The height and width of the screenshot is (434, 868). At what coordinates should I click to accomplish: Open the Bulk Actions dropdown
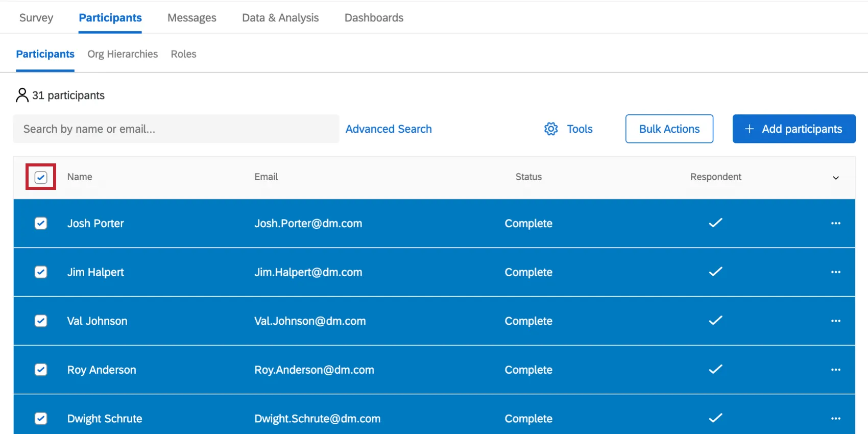pyautogui.click(x=669, y=129)
